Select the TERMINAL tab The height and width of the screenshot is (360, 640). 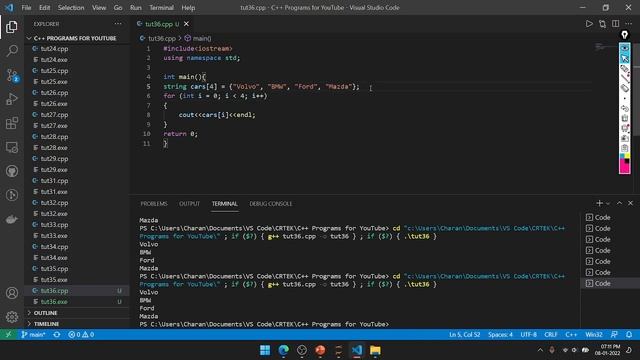[224, 204]
